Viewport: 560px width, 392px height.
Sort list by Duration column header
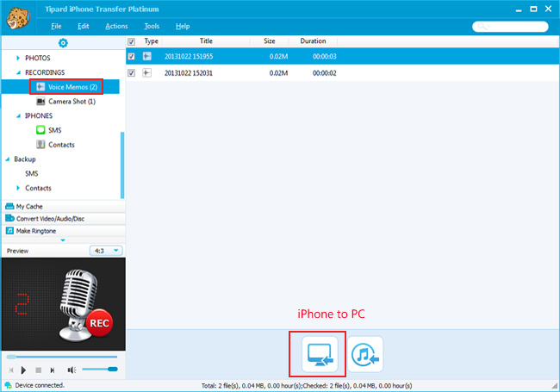pos(313,41)
